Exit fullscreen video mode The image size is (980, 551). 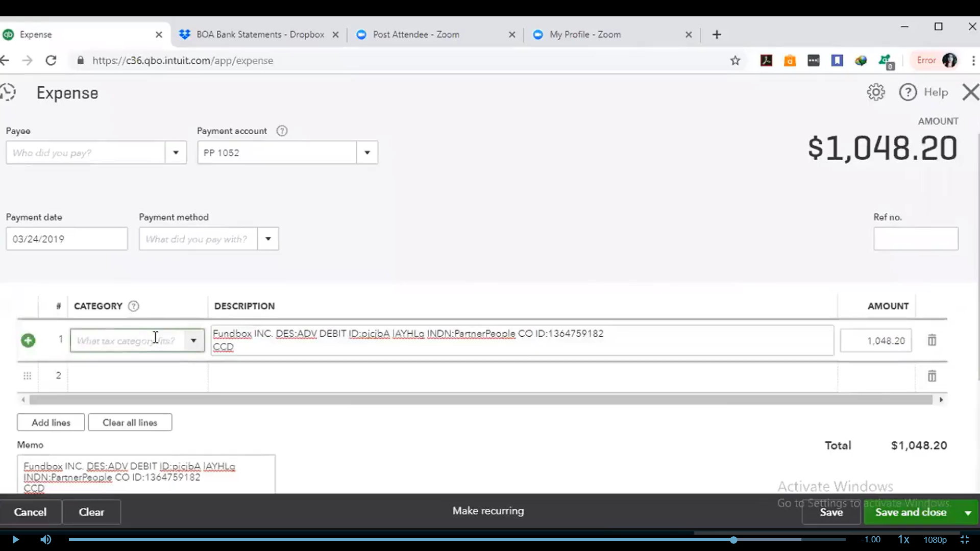(965, 539)
